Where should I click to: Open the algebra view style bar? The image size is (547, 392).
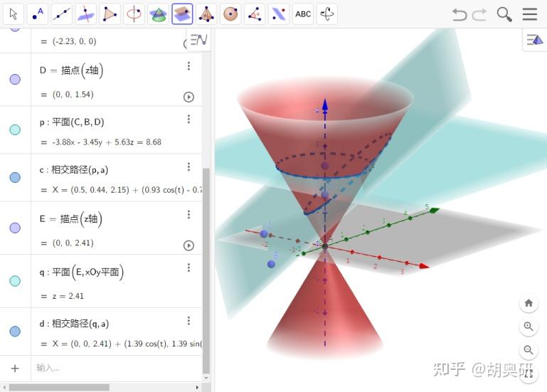click(199, 39)
